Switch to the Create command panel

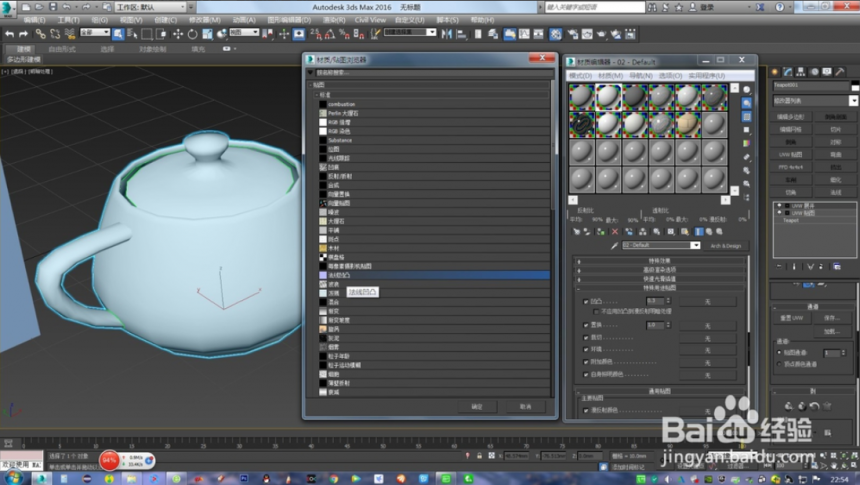[775, 72]
